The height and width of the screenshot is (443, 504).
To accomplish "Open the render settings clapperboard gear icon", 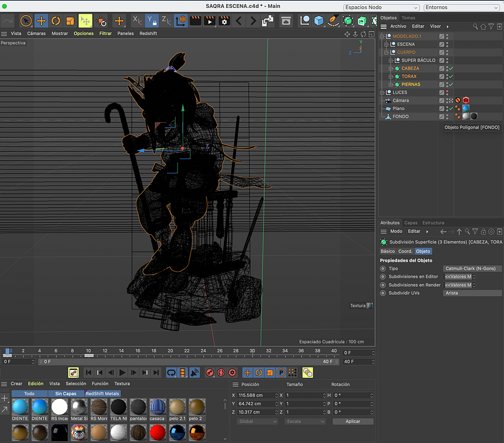I will pyautogui.click(x=224, y=22).
